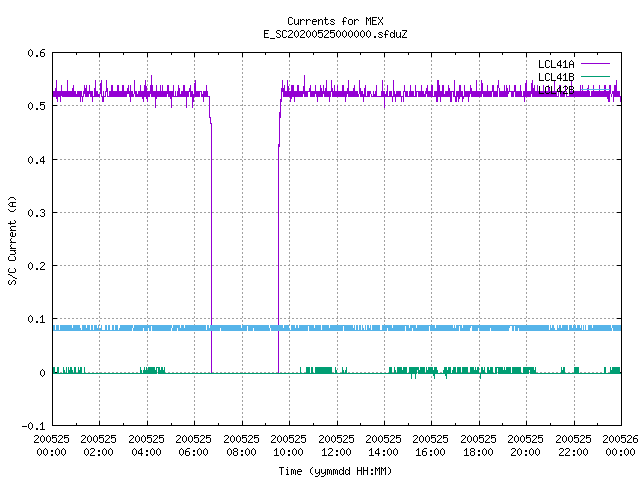Click the x-axis tick label 200525 16:00

point(431,445)
